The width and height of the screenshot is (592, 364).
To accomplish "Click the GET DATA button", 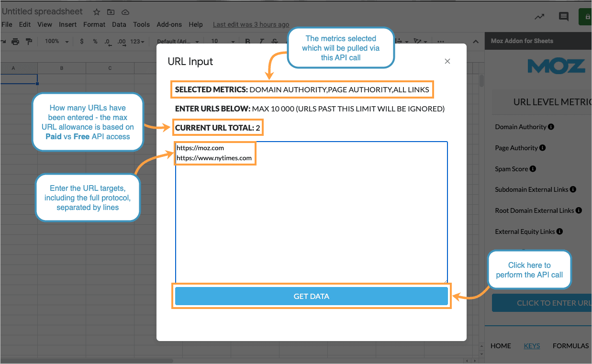I will (x=312, y=296).
